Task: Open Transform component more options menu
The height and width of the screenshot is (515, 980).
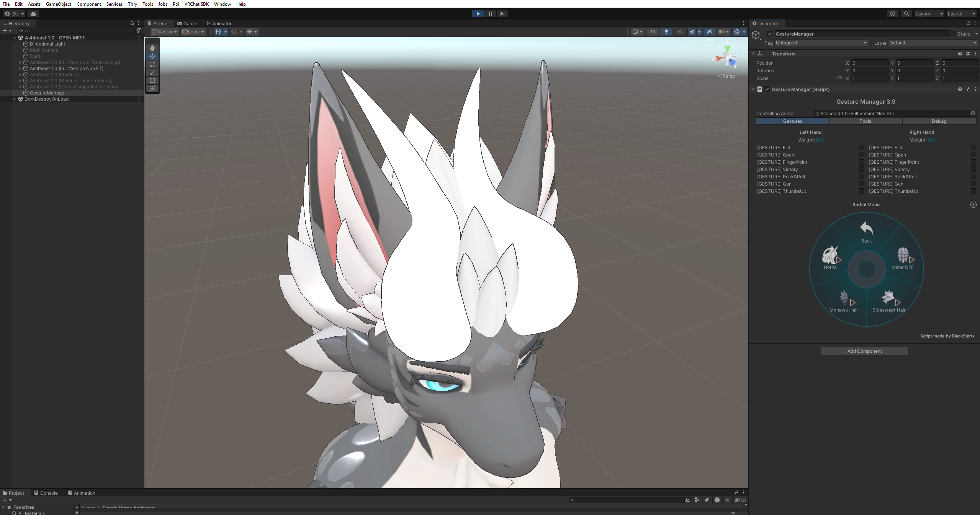Action: (x=975, y=54)
